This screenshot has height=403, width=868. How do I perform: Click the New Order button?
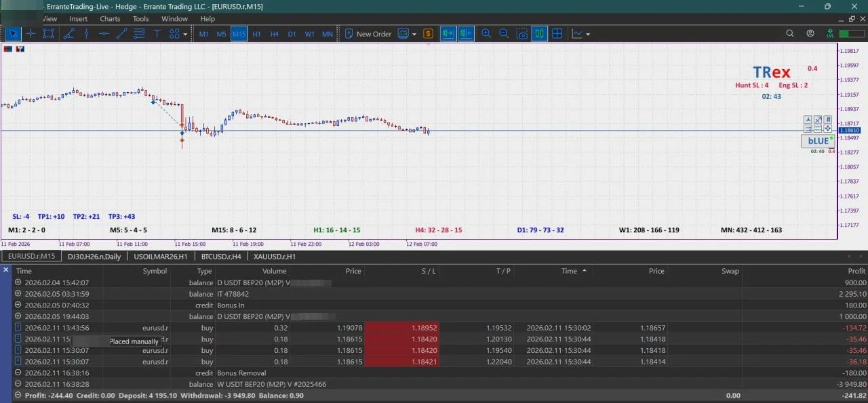(x=368, y=34)
